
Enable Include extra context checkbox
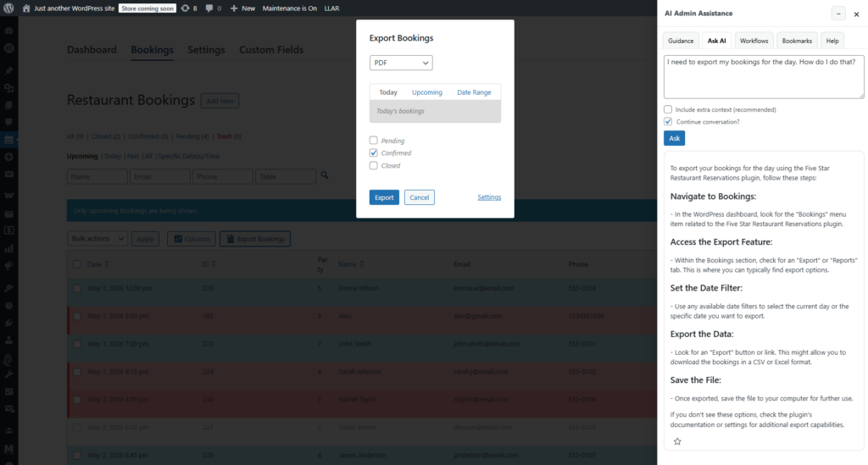point(668,109)
